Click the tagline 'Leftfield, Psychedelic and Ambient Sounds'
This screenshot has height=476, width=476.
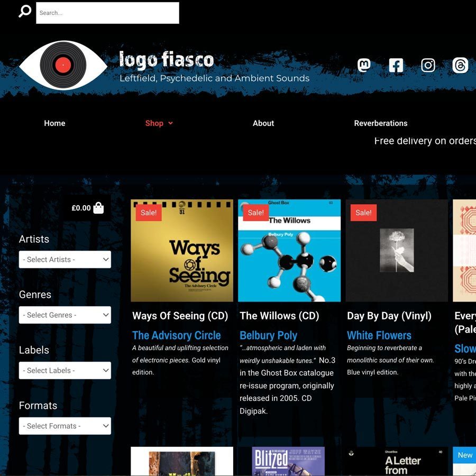(214, 78)
